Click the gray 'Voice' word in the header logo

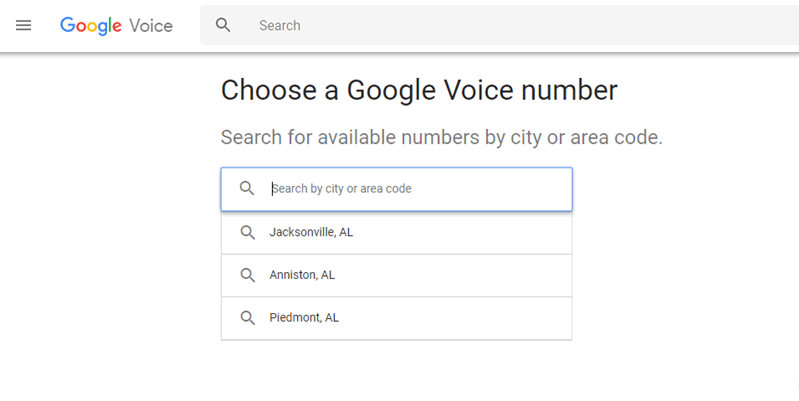[x=151, y=25]
